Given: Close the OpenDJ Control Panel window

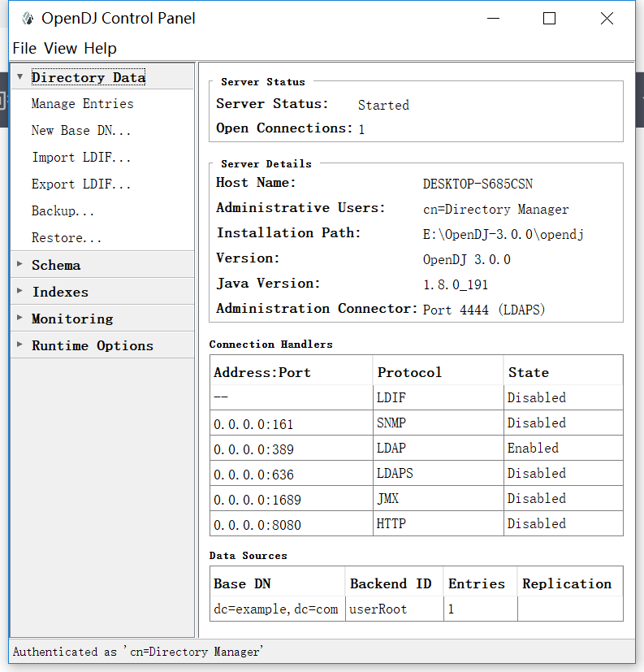Looking at the screenshot, I should 607,19.
